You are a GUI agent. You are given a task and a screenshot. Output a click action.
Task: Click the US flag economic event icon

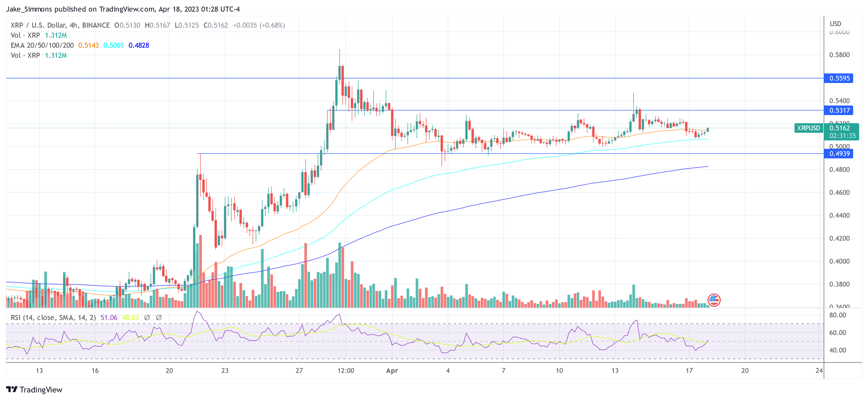pyautogui.click(x=714, y=300)
